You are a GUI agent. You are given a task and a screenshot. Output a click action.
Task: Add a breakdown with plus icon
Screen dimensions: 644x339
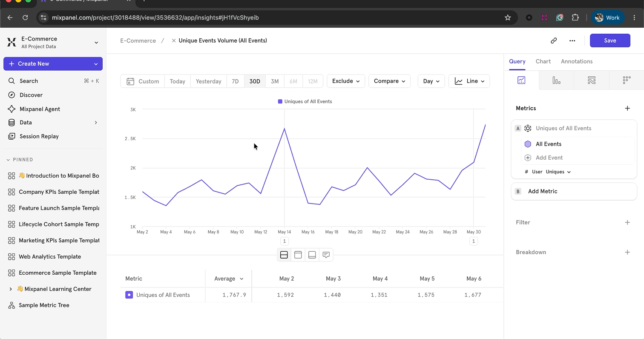[627, 252]
